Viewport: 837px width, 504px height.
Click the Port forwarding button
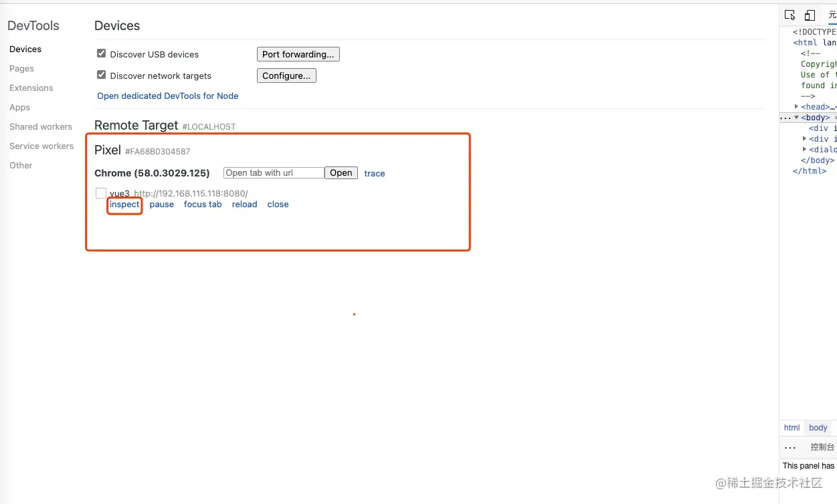298,54
